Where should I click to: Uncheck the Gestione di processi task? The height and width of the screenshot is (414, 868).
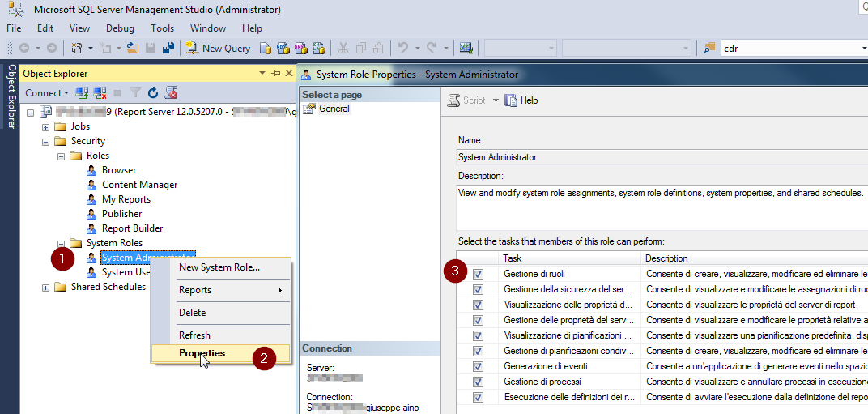[x=479, y=382]
